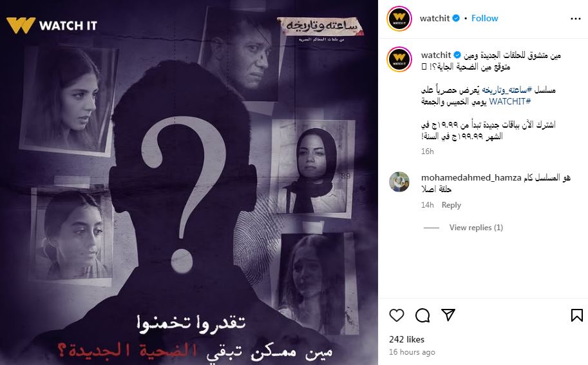Open watchit avatar beside the caption
This screenshot has width=588, height=365.
coord(399,59)
